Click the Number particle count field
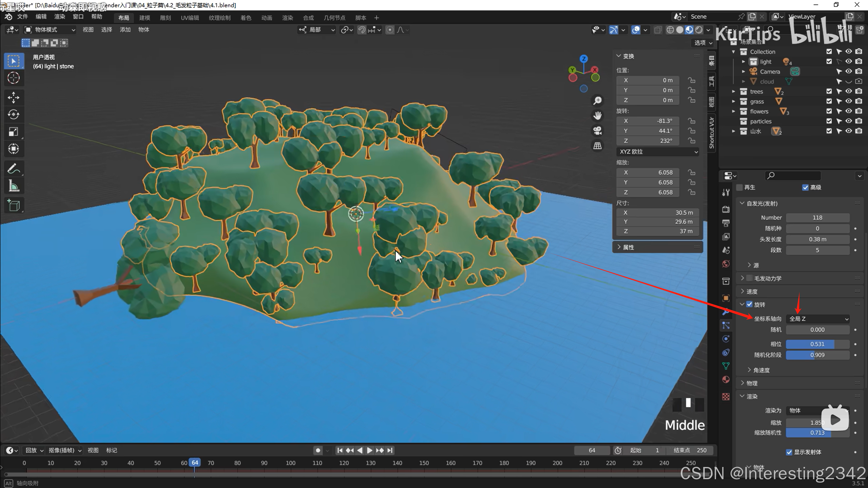The width and height of the screenshot is (868, 488). coord(817,218)
